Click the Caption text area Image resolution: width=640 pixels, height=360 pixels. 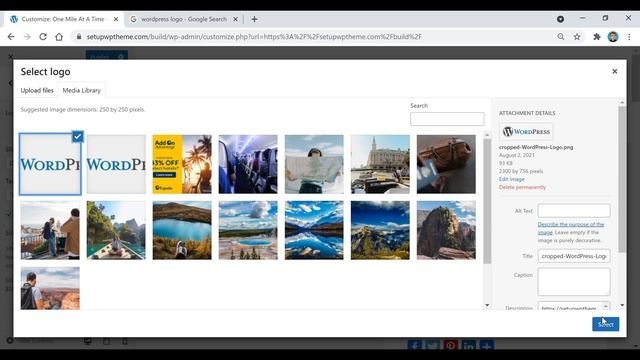pos(574,282)
